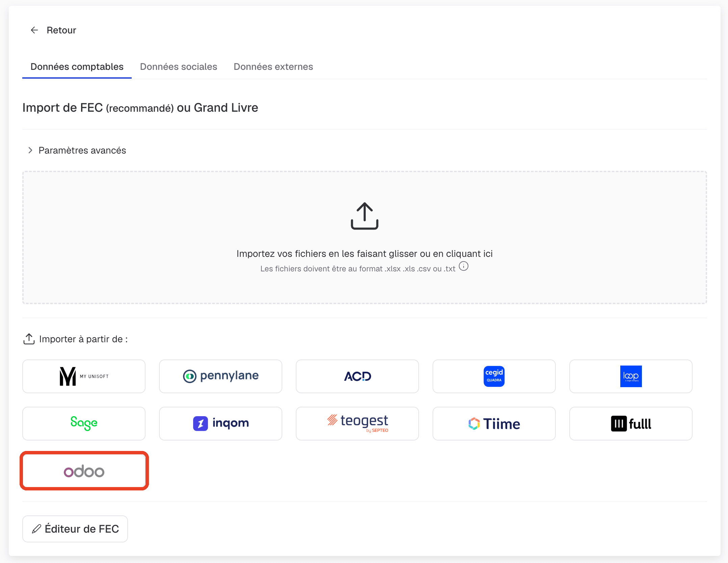Click the Importer à partir de label
The height and width of the screenshot is (563, 728).
coord(83,339)
